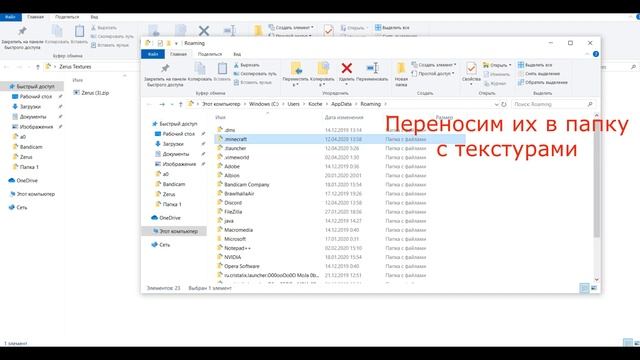Select Zerus (3).zip file in Zerus Textures window
The width and height of the screenshot is (640, 360).
tap(91, 93)
